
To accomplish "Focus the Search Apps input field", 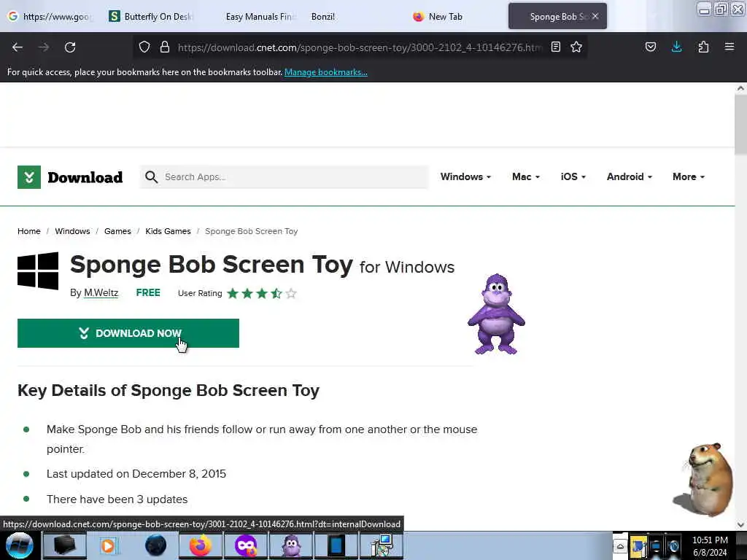I will coord(284,177).
